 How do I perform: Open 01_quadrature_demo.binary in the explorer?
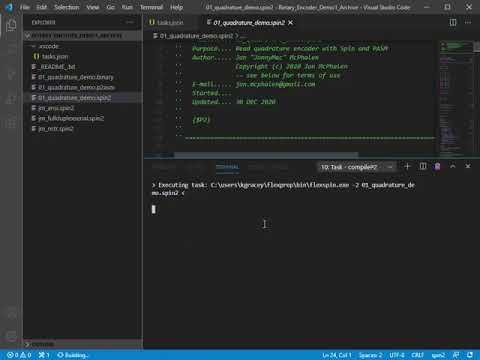[83, 77]
